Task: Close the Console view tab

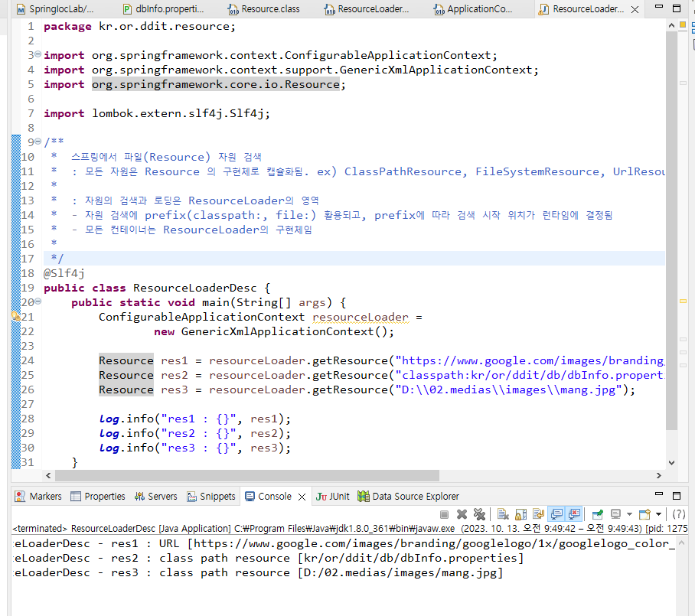Action: [302, 497]
